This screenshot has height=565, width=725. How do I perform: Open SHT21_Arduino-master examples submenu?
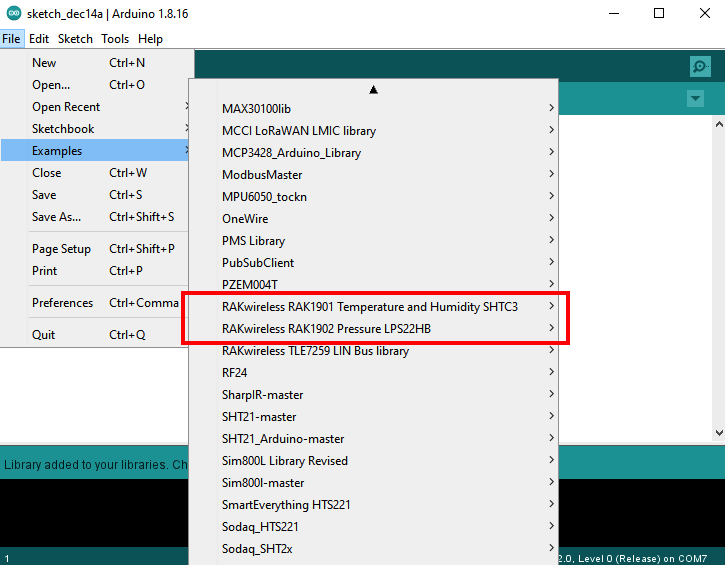click(374, 439)
